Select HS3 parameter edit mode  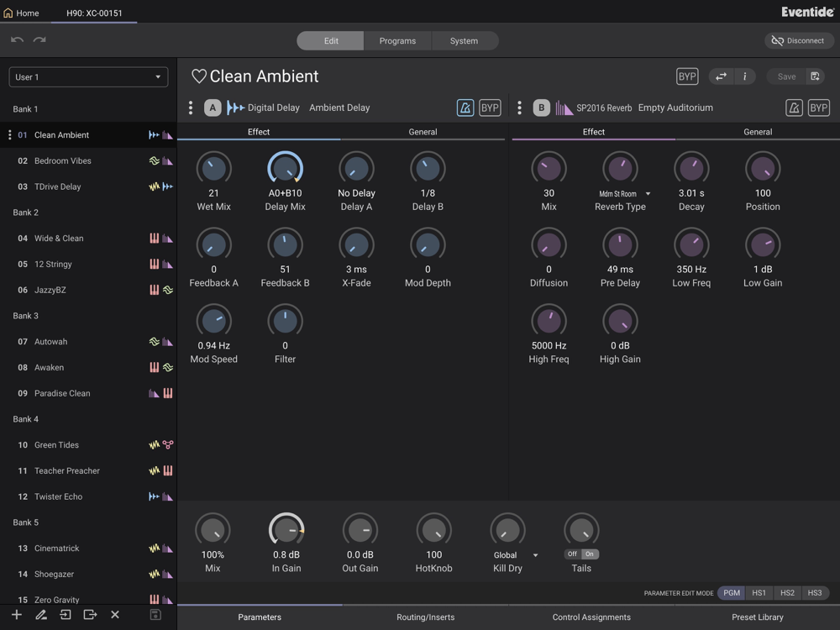(815, 592)
